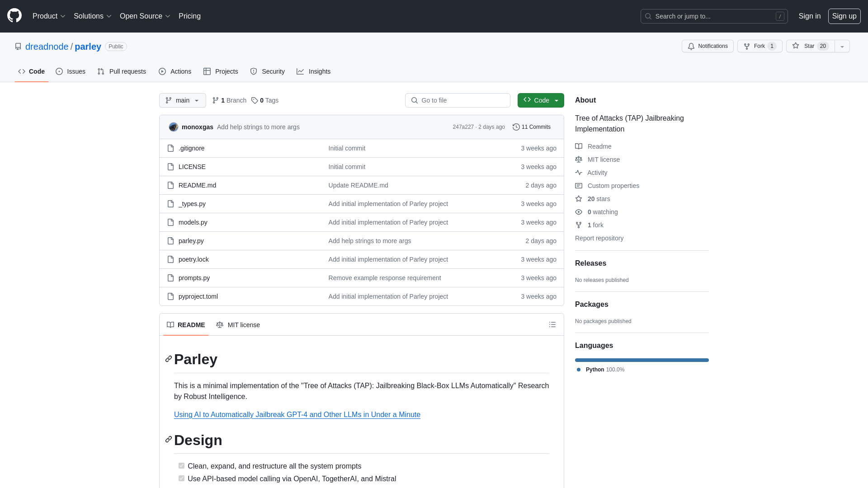
Task: View 0 Tags link
Action: point(265,100)
